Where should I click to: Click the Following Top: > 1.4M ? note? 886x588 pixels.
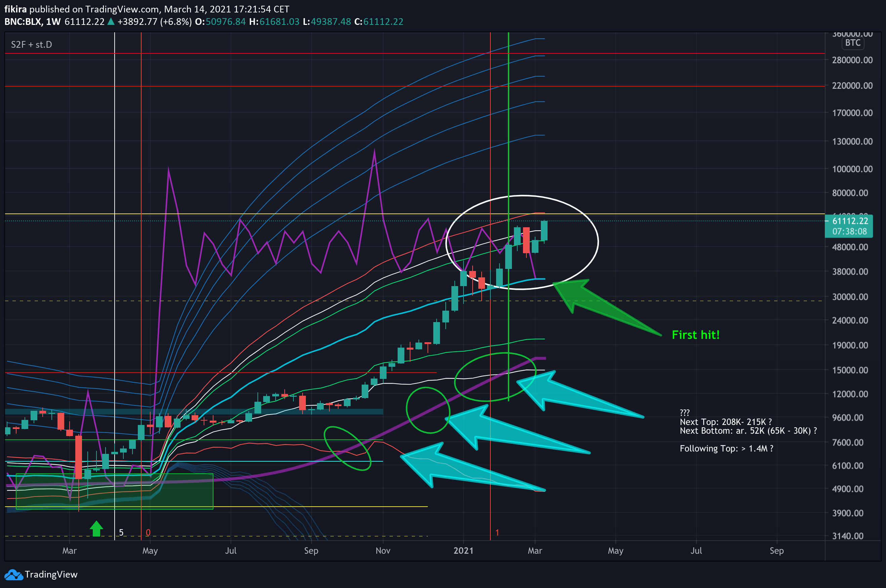tap(727, 448)
